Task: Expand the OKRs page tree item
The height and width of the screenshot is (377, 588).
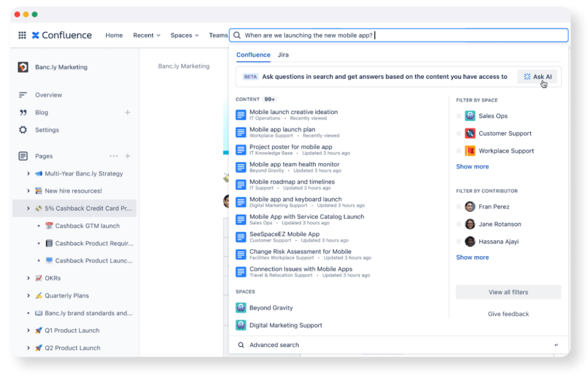Action: click(28, 278)
